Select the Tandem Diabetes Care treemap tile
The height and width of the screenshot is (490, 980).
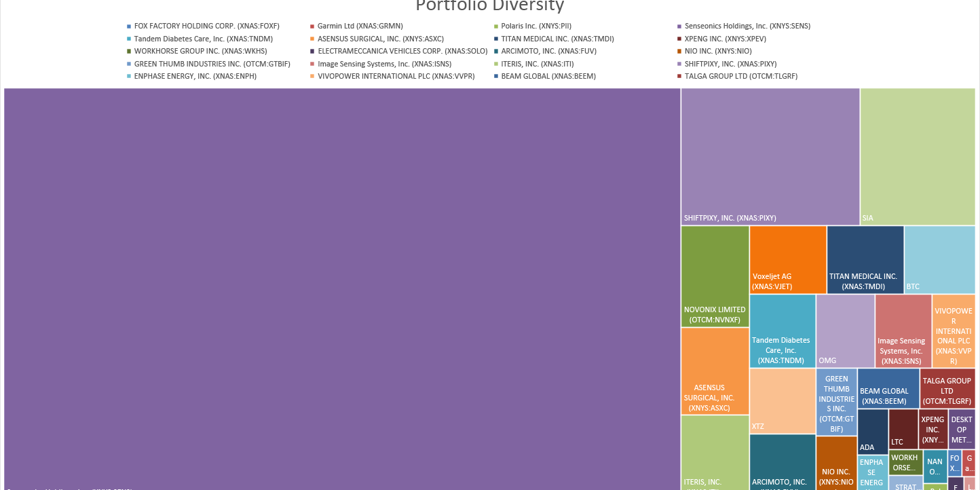[x=782, y=331]
